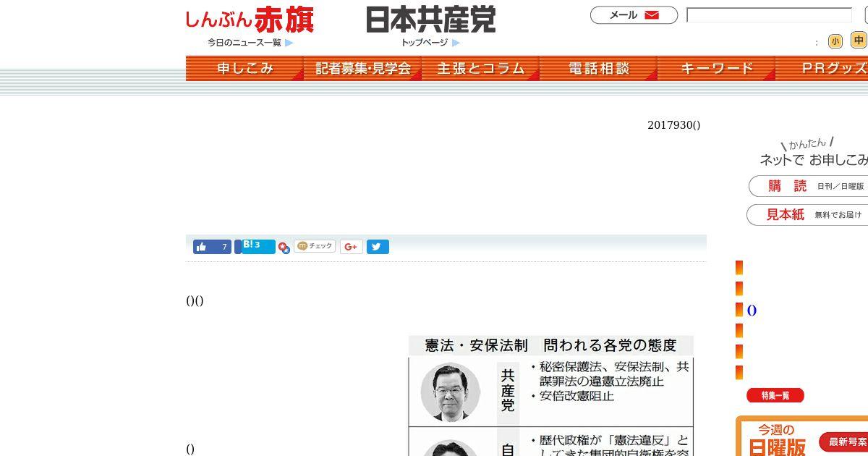Click the search input field
868x456 pixels.
pos(769,15)
